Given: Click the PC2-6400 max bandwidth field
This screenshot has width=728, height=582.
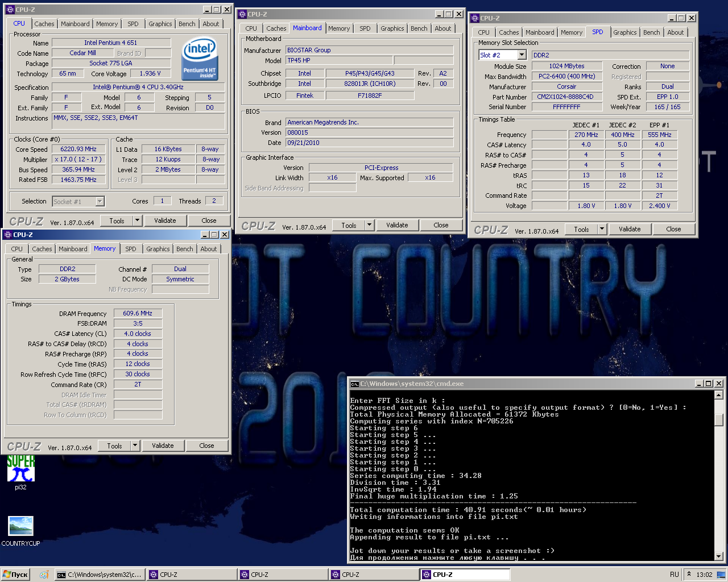Looking at the screenshot, I should (566, 76).
